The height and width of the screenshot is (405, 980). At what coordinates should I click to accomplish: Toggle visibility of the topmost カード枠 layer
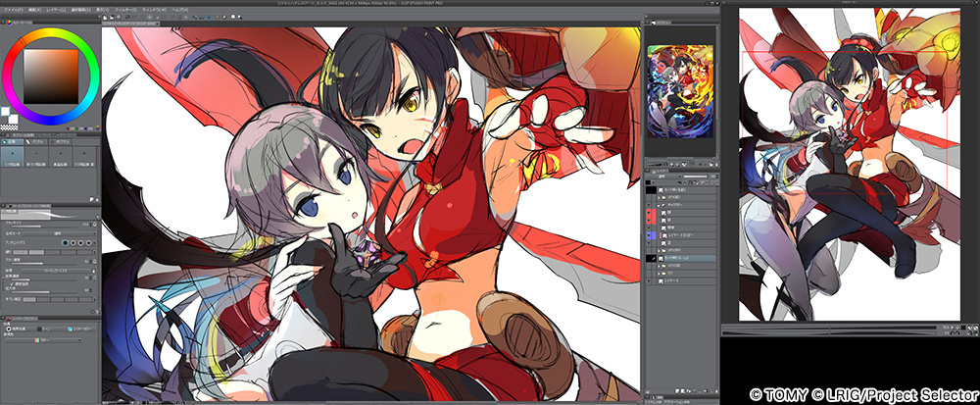tap(649, 190)
